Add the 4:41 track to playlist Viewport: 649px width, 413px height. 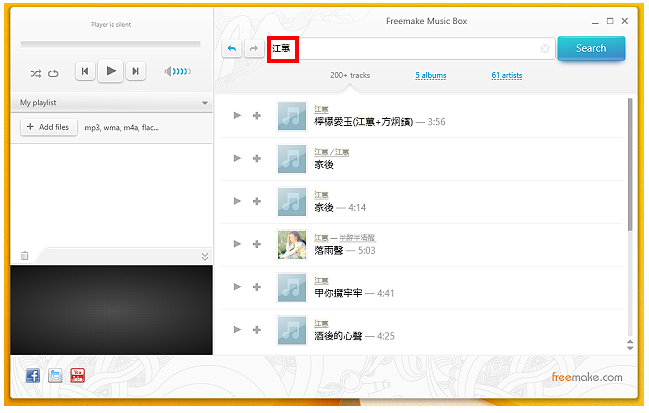click(x=257, y=287)
